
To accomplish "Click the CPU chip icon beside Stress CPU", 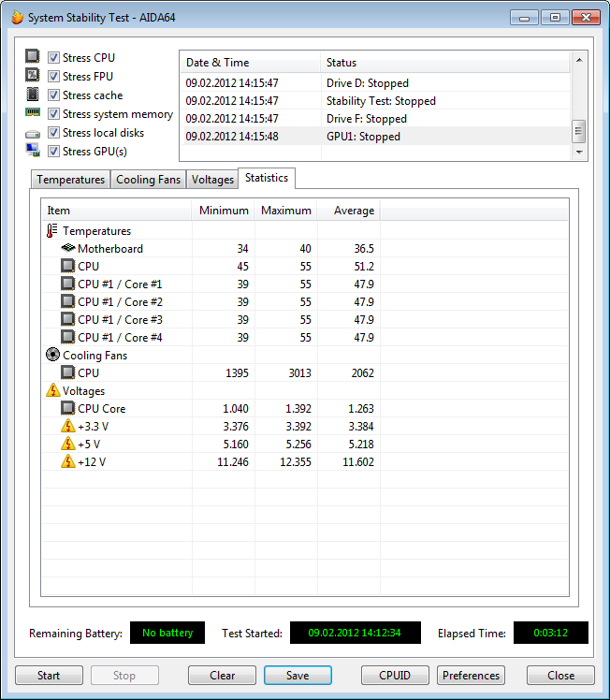I will point(32,56).
